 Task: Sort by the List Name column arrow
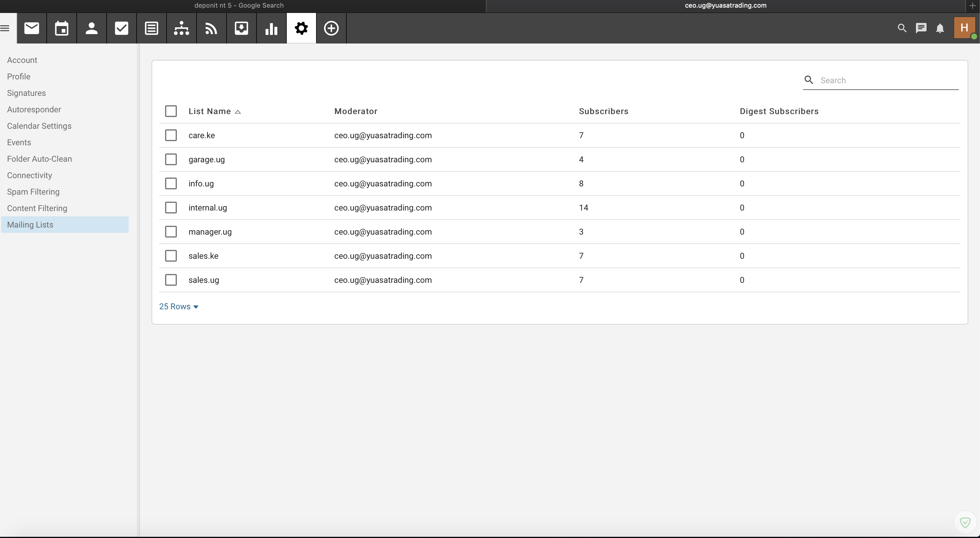(238, 111)
